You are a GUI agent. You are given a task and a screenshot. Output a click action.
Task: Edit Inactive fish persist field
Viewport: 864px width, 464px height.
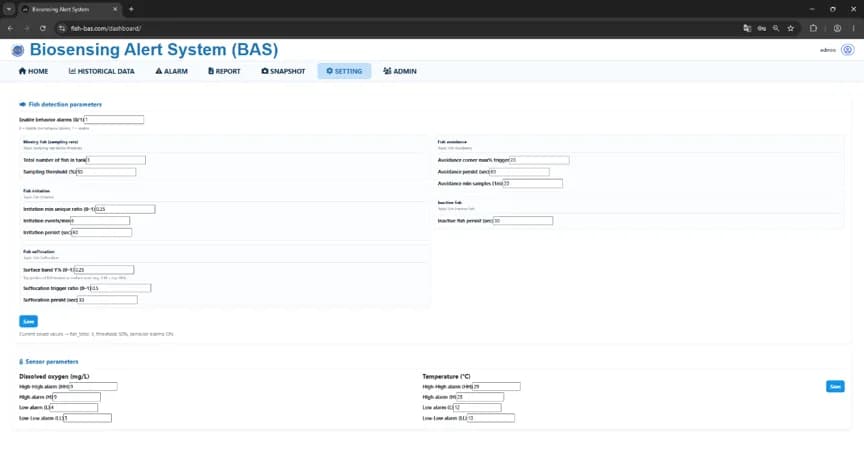(522, 220)
